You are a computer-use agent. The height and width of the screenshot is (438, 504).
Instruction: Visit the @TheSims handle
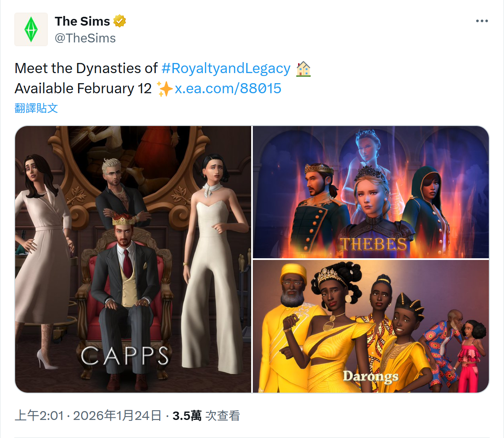click(x=85, y=38)
